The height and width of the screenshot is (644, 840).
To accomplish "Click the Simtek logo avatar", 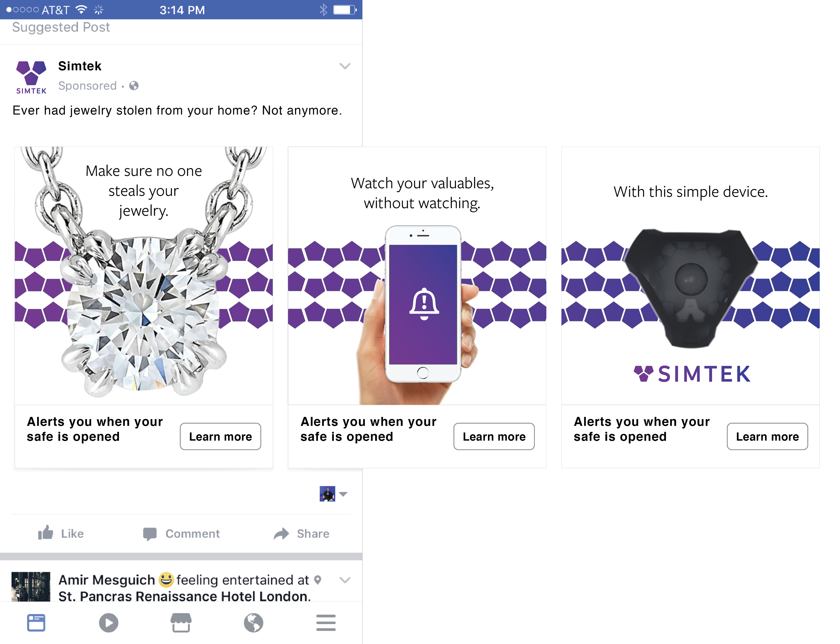I will 31,77.
